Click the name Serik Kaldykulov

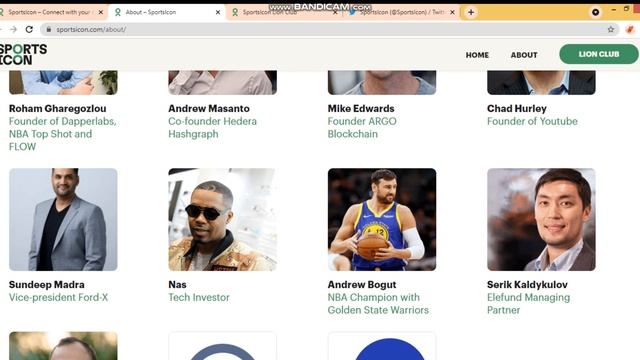point(527,284)
